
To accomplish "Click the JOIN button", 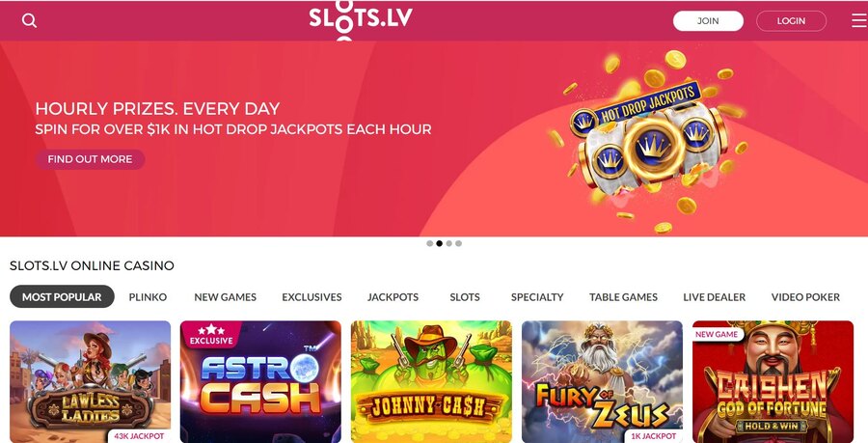I will [x=708, y=21].
